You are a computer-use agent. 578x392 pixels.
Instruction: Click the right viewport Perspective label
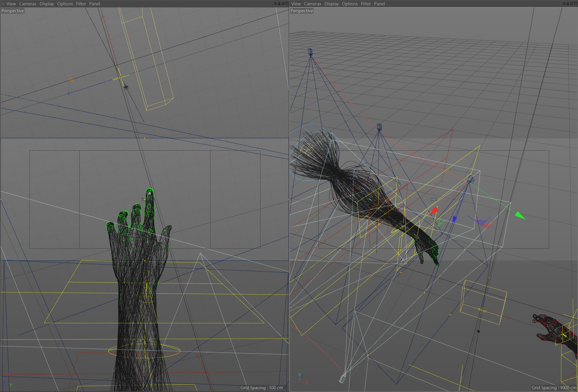(302, 11)
